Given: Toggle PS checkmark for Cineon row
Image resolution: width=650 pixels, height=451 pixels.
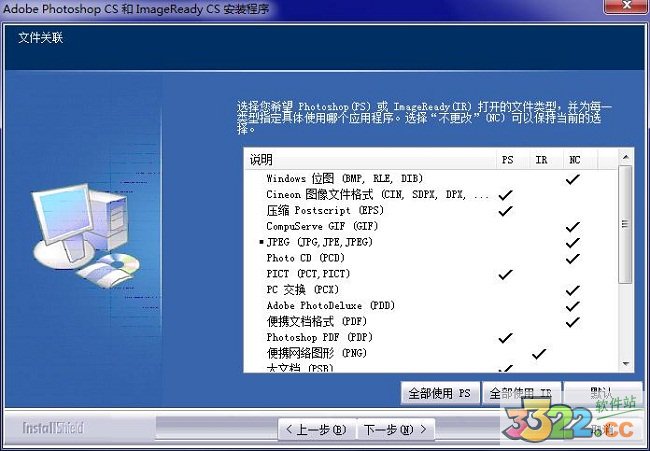Looking at the screenshot, I should pyautogui.click(x=505, y=195).
